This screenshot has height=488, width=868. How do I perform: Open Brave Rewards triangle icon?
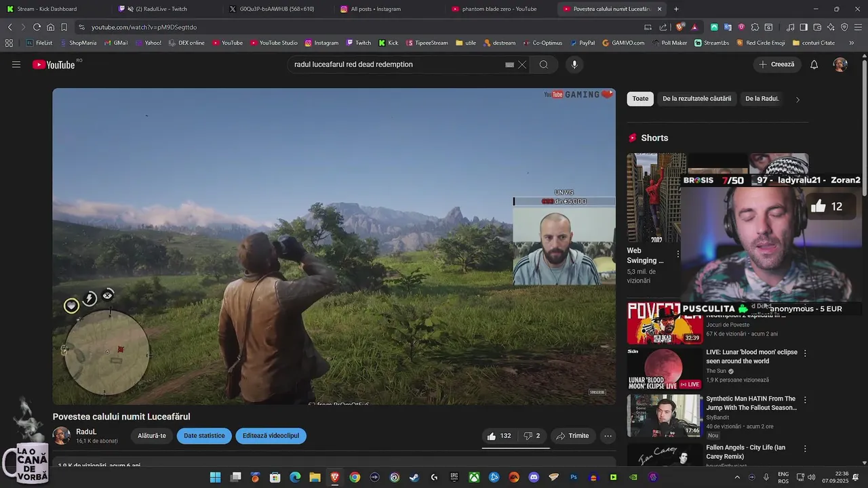tap(694, 27)
